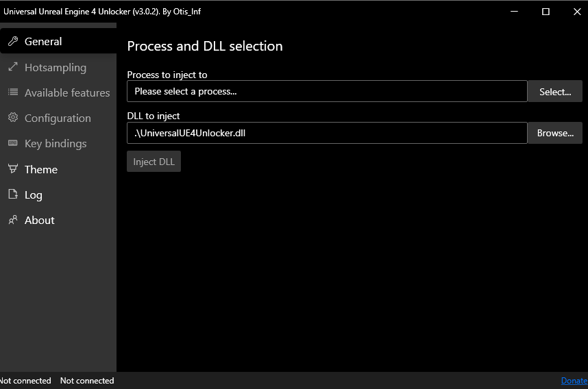588x389 pixels.
Task: Follow the Donate link
Action: click(x=574, y=381)
